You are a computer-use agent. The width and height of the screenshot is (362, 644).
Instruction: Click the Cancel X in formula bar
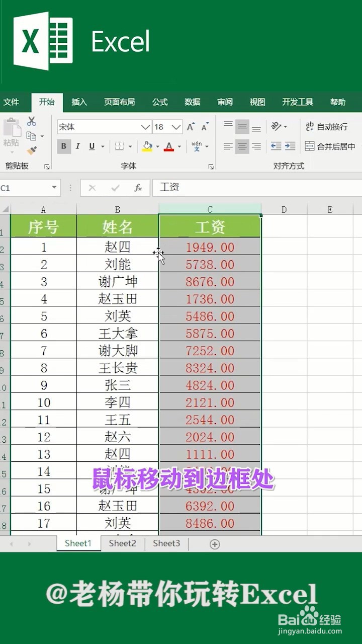92,188
